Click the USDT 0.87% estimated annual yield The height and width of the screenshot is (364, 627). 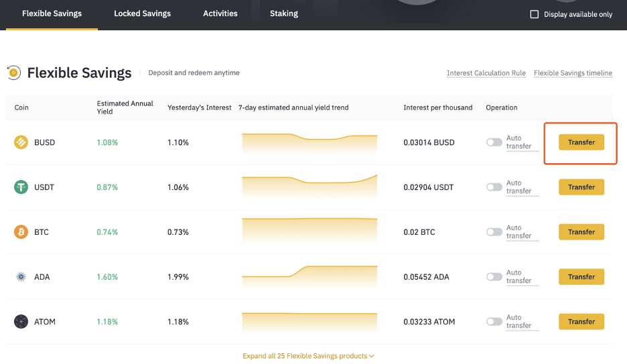107,187
